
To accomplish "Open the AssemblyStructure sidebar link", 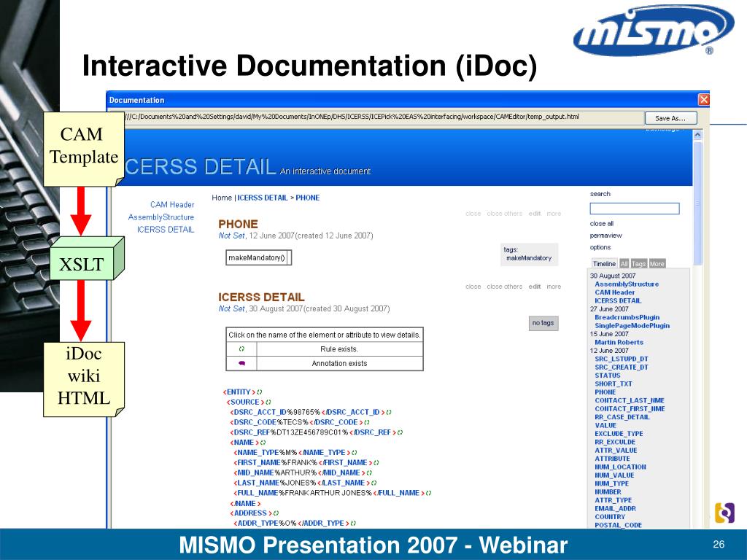I will [x=161, y=217].
